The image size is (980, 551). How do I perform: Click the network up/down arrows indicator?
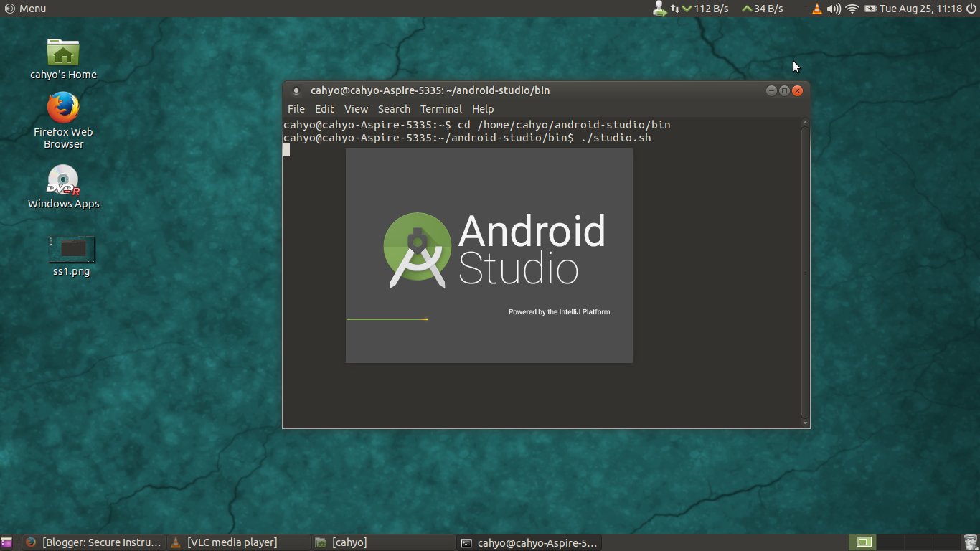coord(675,9)
